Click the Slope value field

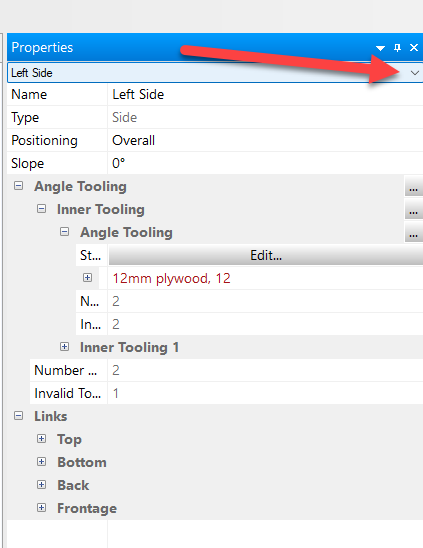265,163
